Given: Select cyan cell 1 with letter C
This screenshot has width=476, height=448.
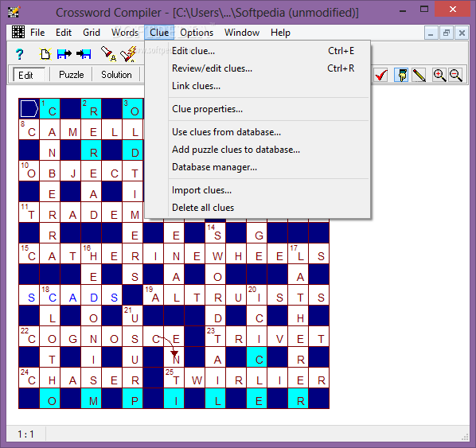Looking at the screenshot, I should tap(50, 109).
